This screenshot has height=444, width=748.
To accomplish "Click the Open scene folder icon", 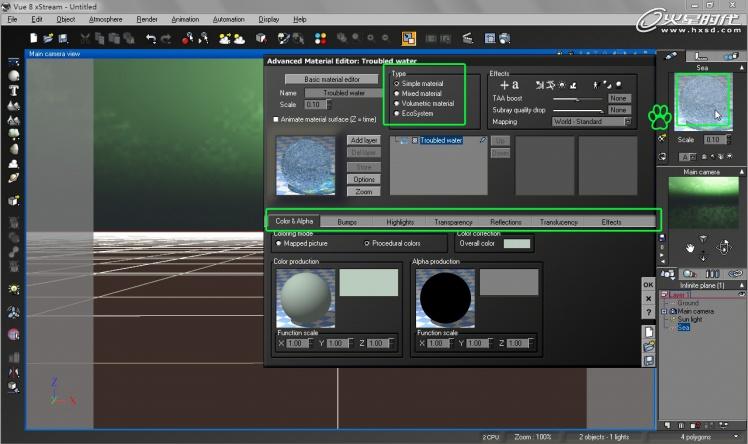I will click(x=48, y=38).
